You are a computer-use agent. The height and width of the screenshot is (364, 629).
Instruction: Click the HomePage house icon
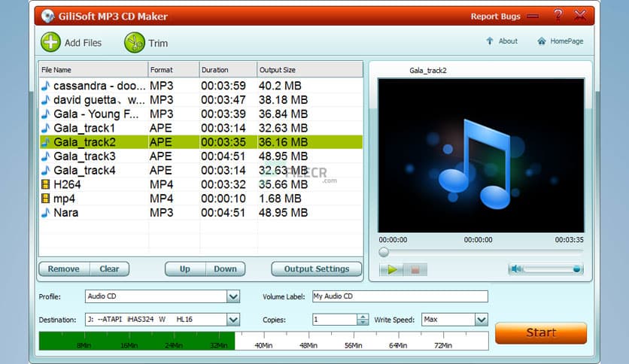coord(542,41)
